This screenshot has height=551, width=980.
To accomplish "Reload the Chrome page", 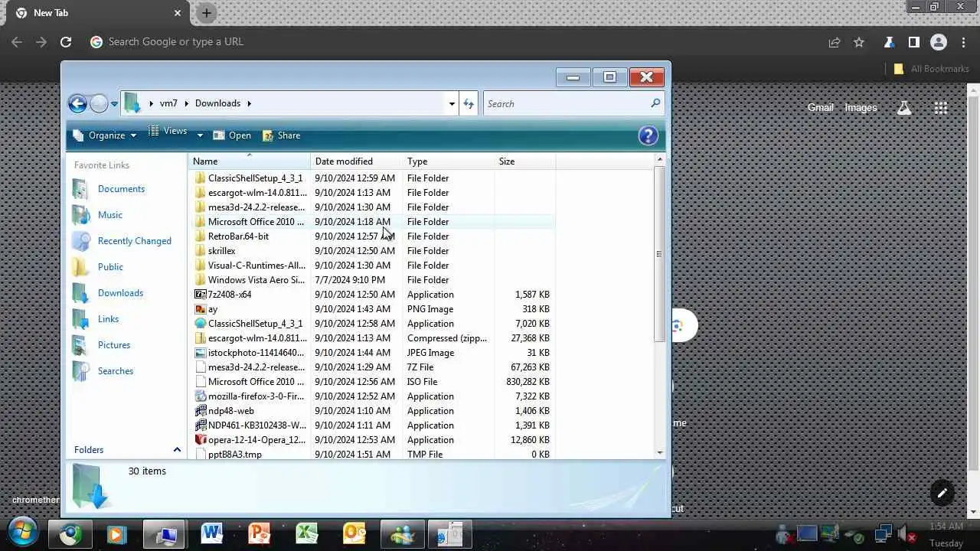I will [66, 42].
